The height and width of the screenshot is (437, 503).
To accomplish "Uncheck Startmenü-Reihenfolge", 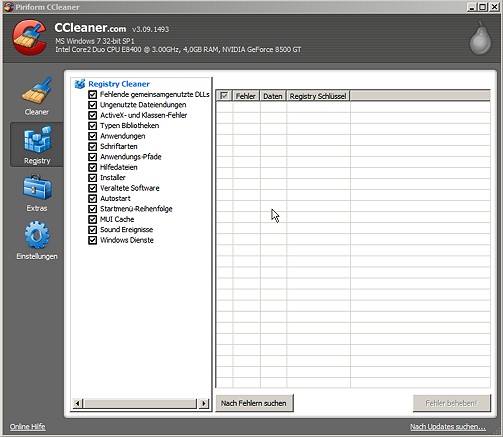I will [92, 209].
